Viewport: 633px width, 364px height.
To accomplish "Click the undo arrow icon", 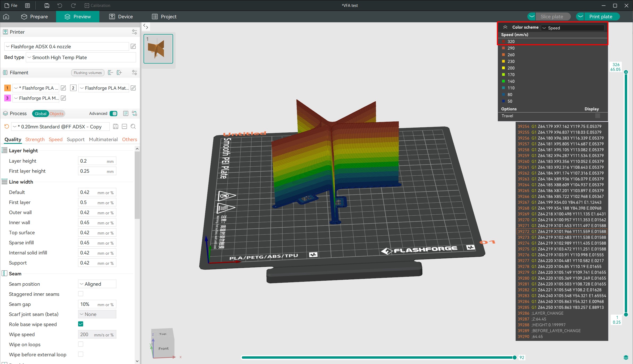I will tap(60, 5).
